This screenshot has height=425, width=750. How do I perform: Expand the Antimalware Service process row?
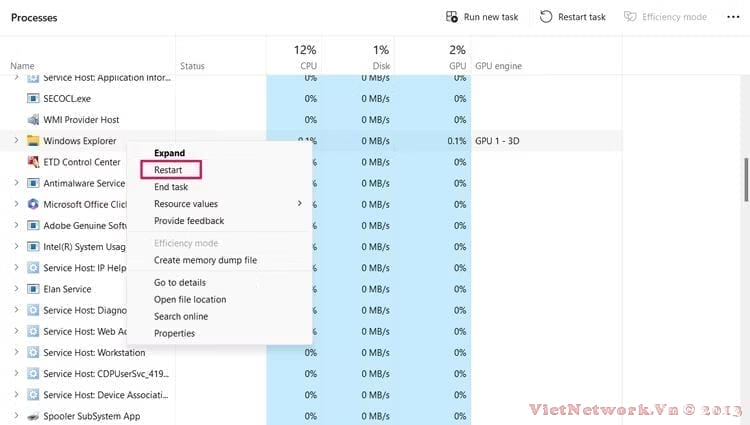(x=16, y=183)
